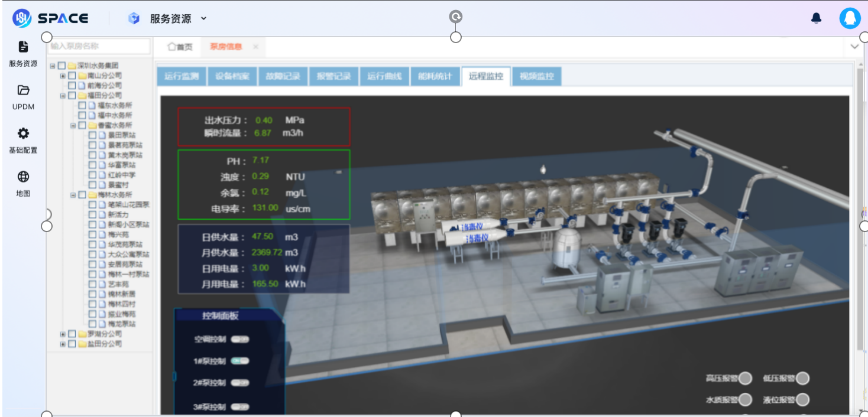Open the 服务资源 sidebar icon

coord(23,47)
